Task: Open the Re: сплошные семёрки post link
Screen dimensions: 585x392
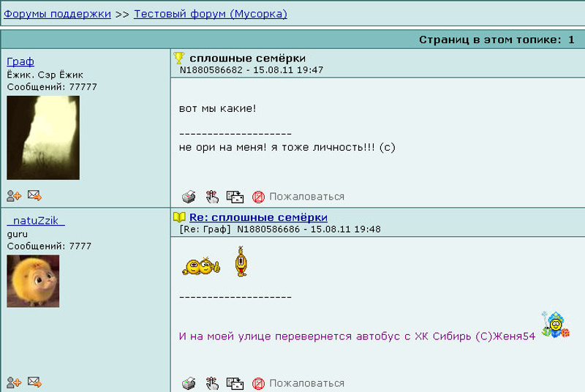Action: (258, 217)
